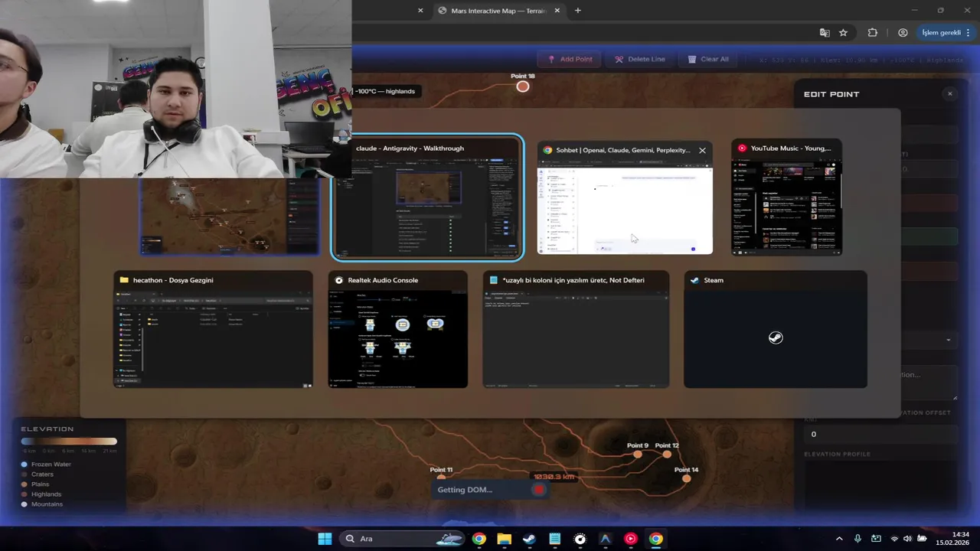The width and height of the screenshot is (980, 551).
Task: Open the Windows Start menu
Action: click(325, 539)
